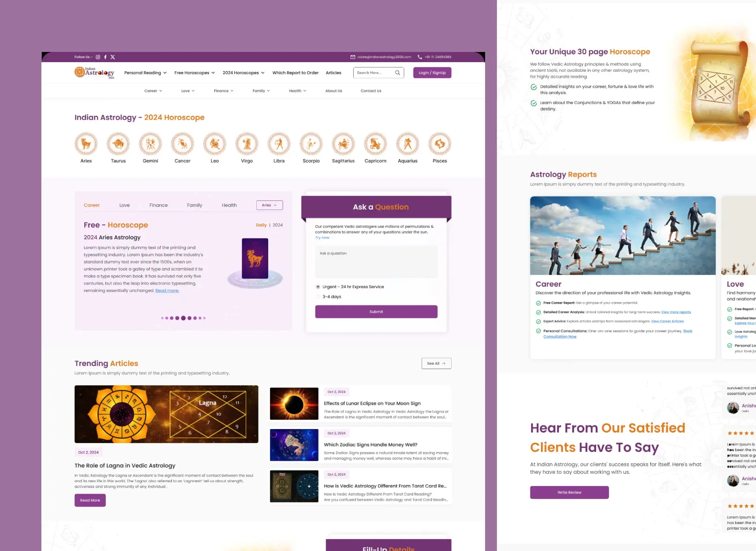Click inside the Ask a question field
This screenshot has height=551, width=756.
[x=376, y=261]
